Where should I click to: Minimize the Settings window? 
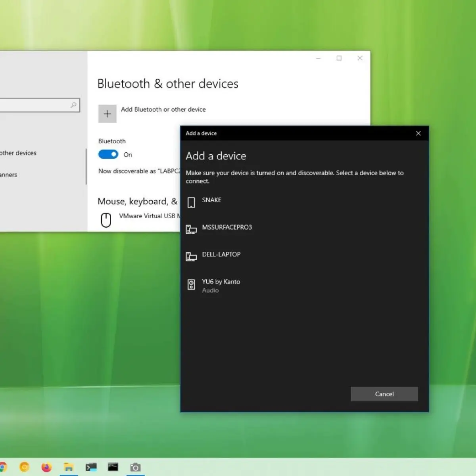tap(318, 58)
